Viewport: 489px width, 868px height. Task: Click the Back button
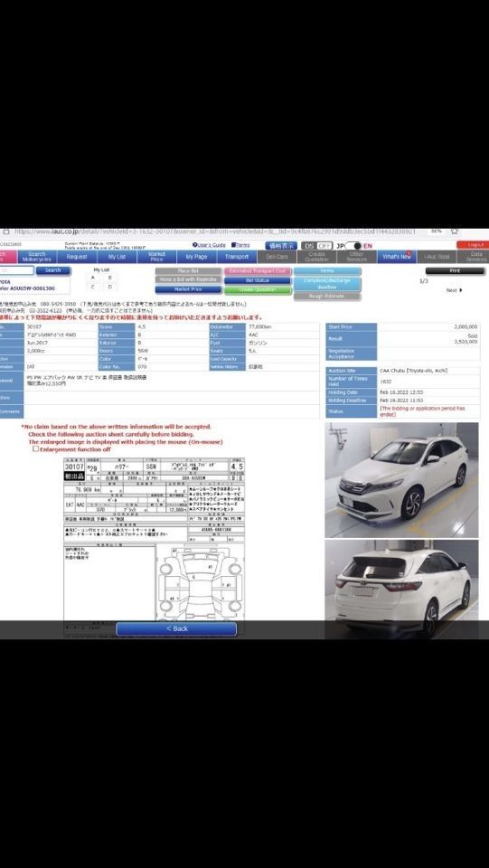[x=176, y=629]
